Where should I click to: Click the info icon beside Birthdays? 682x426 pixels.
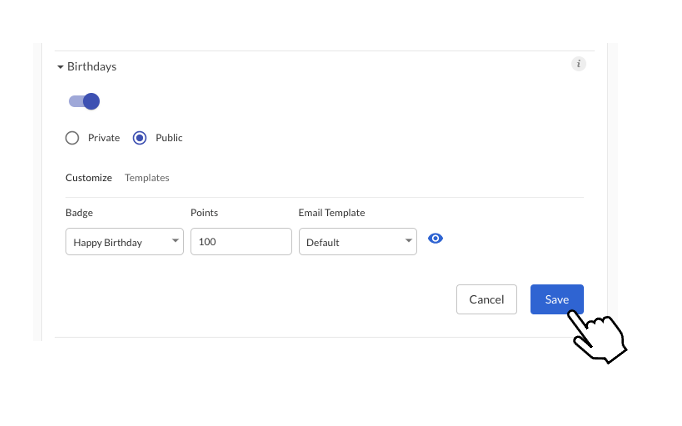(x=578, y=64)
